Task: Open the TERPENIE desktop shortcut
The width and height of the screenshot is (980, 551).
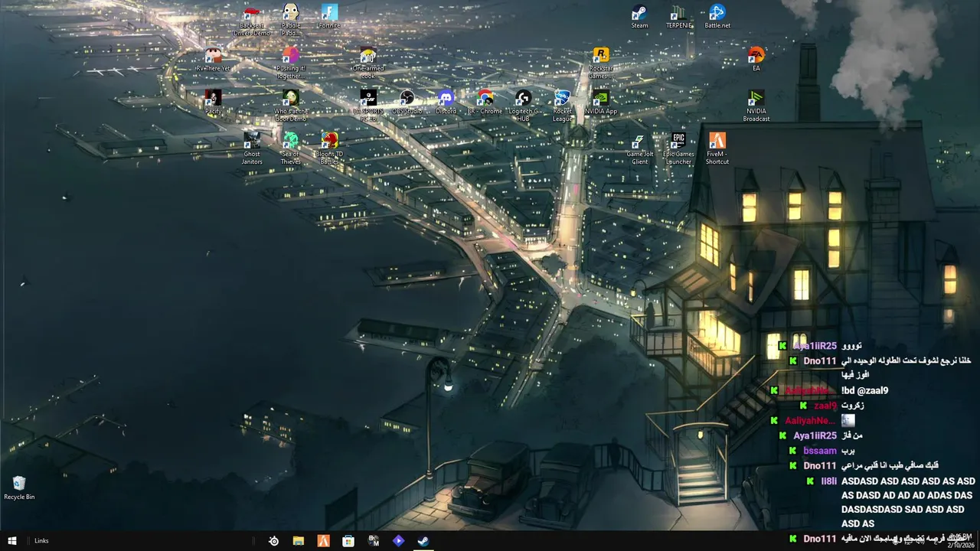Action: point(678,17)
